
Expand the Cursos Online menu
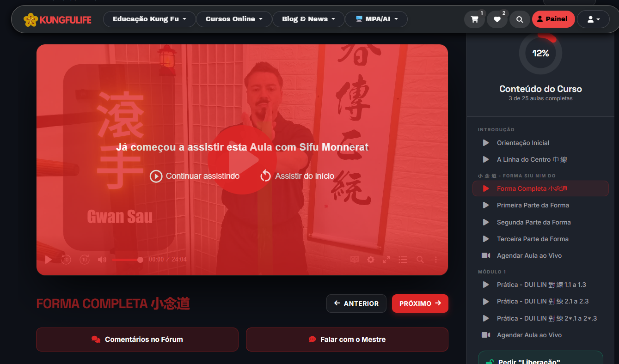click(234, 19)
